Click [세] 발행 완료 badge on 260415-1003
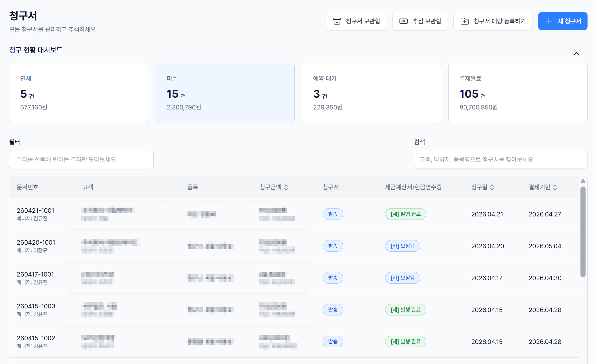This screenshot has width=596, height=364. click(405, 310)
